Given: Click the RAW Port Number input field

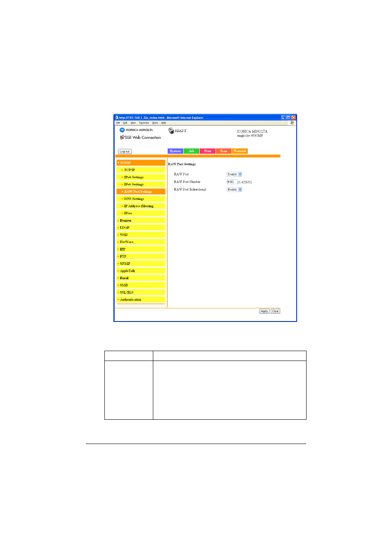Looking at the screenshot, I should [232, 182].
